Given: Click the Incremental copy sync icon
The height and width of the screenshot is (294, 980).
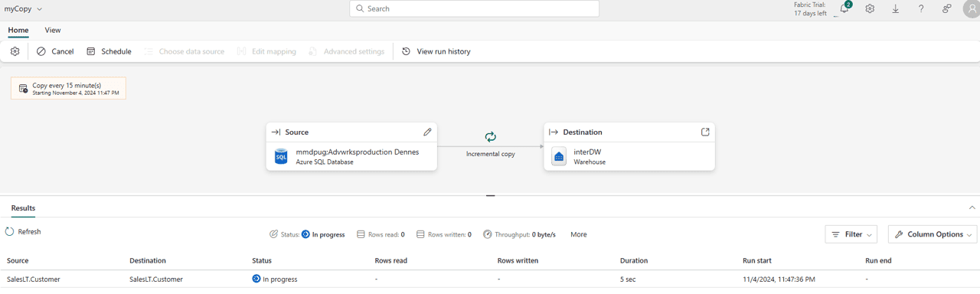Looking at the screenshot, I should tap(491, 137).
